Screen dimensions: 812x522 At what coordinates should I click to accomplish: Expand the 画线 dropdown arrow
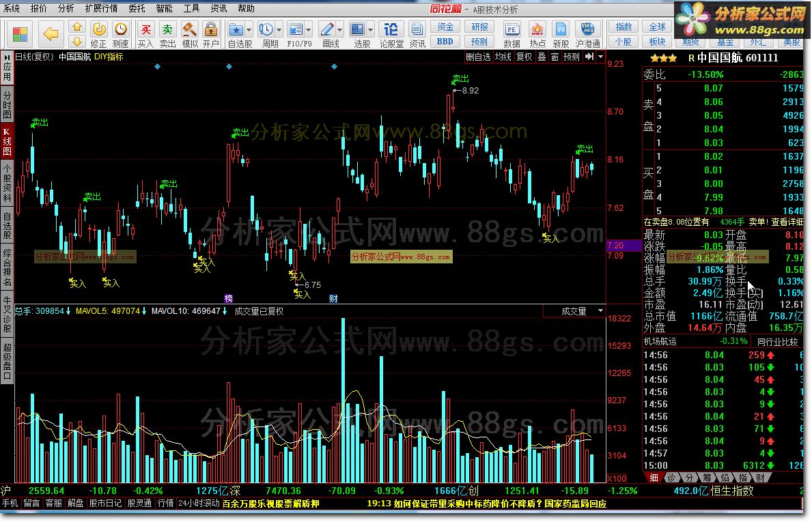(x=339, y=29)
